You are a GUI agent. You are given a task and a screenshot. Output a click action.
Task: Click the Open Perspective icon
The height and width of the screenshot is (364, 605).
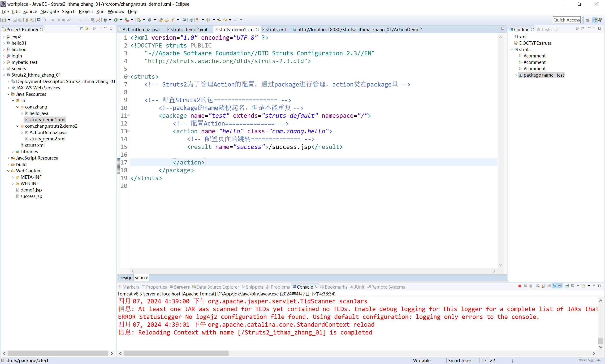click(x=587, y=20)
